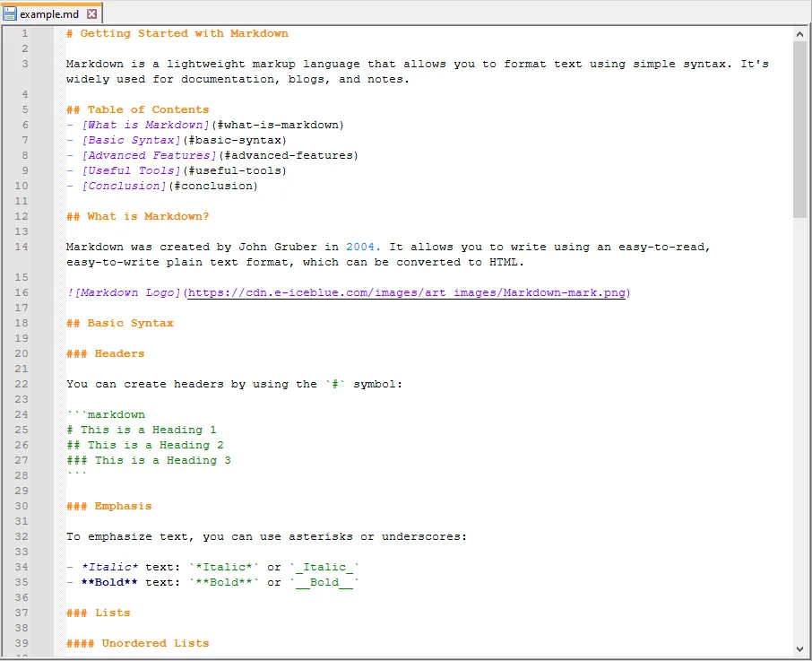Click line number 22 in the gutter
Image resolution: width=812 pixels, height=661 pixels.
pos(22,383)
